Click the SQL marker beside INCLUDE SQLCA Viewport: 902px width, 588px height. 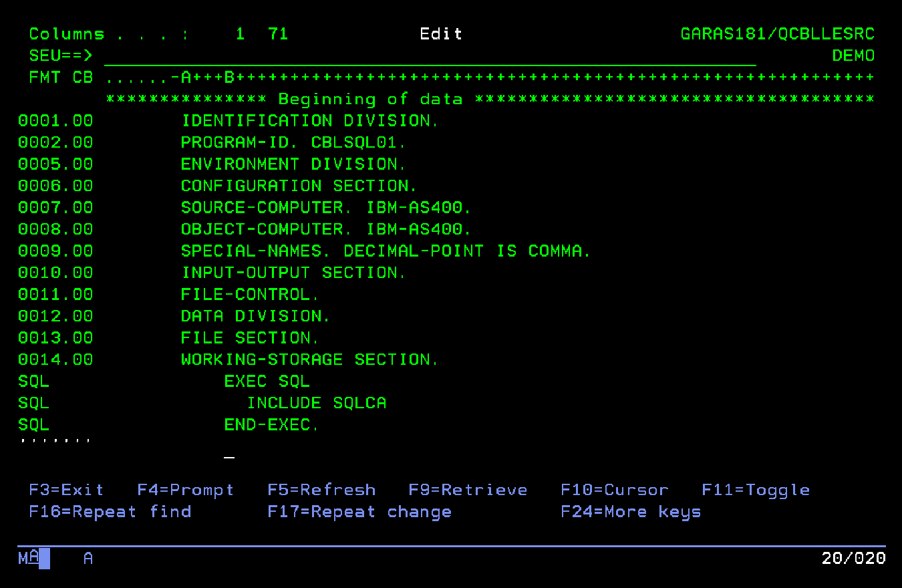tap(32, 403)
